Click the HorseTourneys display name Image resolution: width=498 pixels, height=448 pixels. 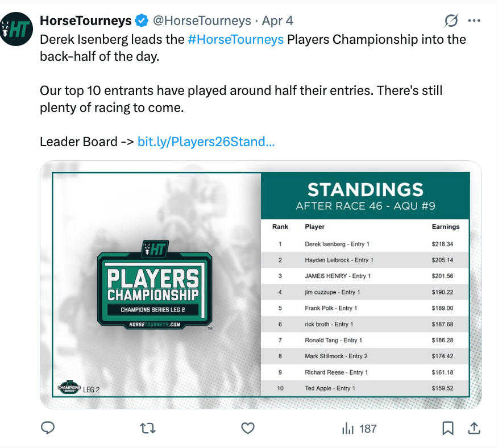click(86, 21)
